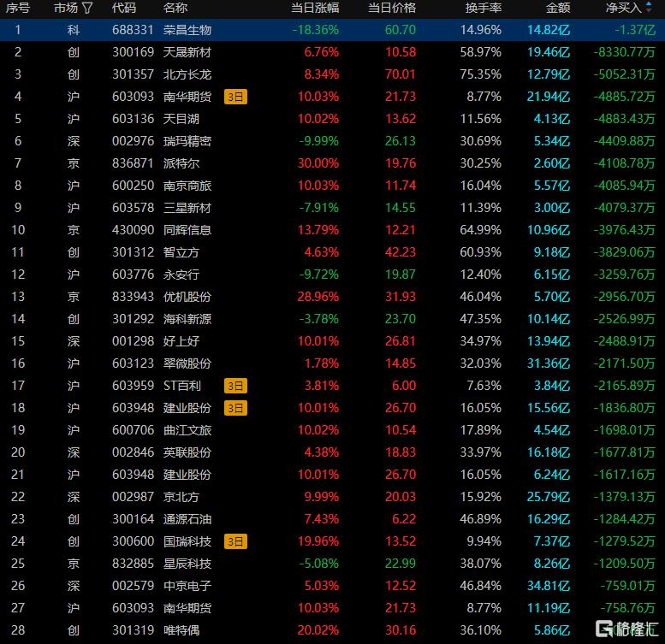Image resolution: width=665 pixels, height=644 pixels.
Task: Toggle sort arrows on 净买入 column
Action: click(x=649, y=7)
